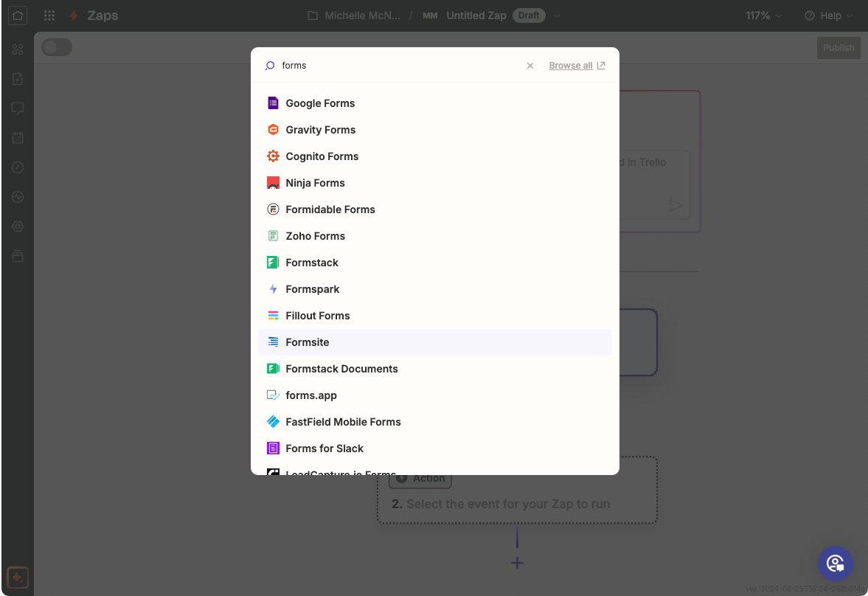Open the settings gear icon in the sidebar

[x=18, y=226]
